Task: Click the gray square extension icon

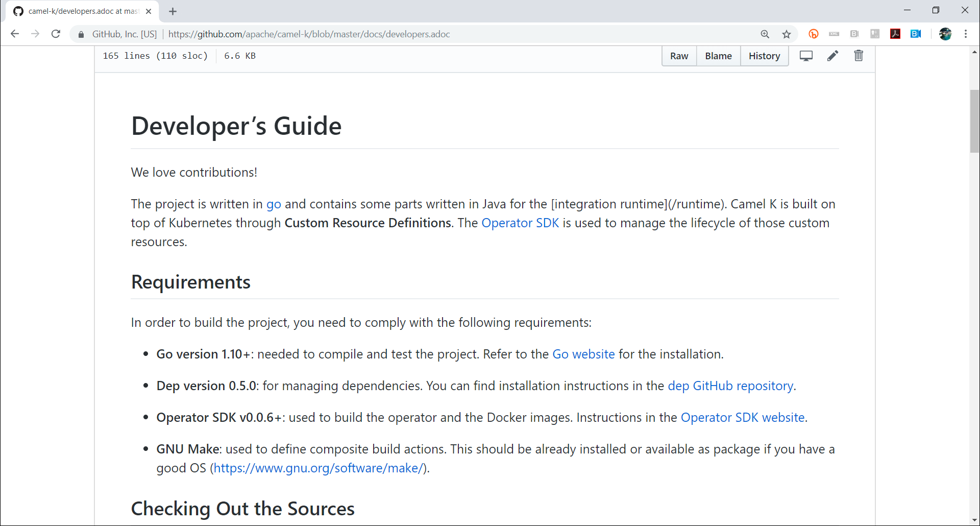Action: pyautogui.click(x=875, y=34)
